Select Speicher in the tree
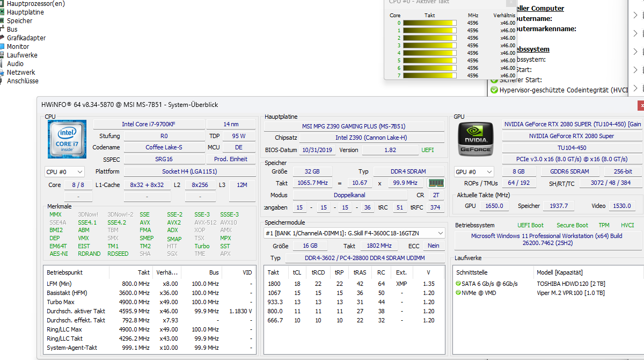This screenshot has height=360, width=644. click(x=19, y=20)
